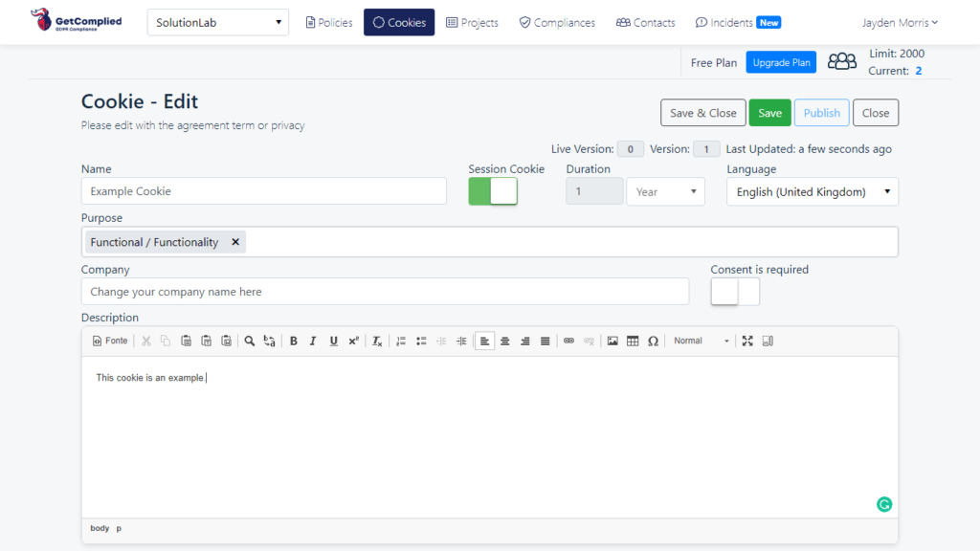Screen dimensions: 980x551
Task: Switch to the Policies tab
Action: pos(328,21)
